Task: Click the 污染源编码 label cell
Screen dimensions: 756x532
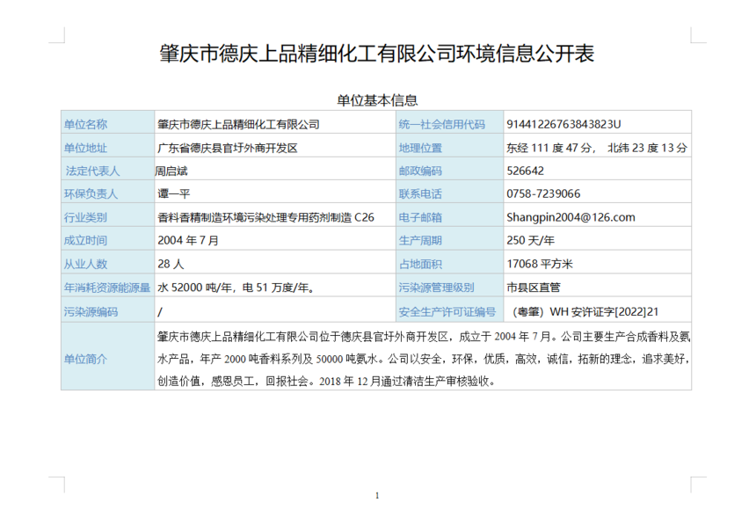Action: coord(107,311)
